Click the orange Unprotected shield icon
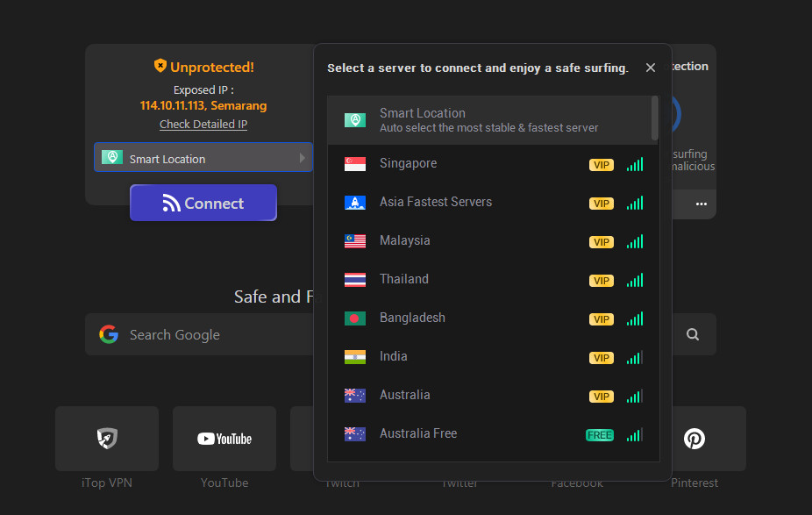The height and width of the screenshot is (515, 812). point(160,66)
